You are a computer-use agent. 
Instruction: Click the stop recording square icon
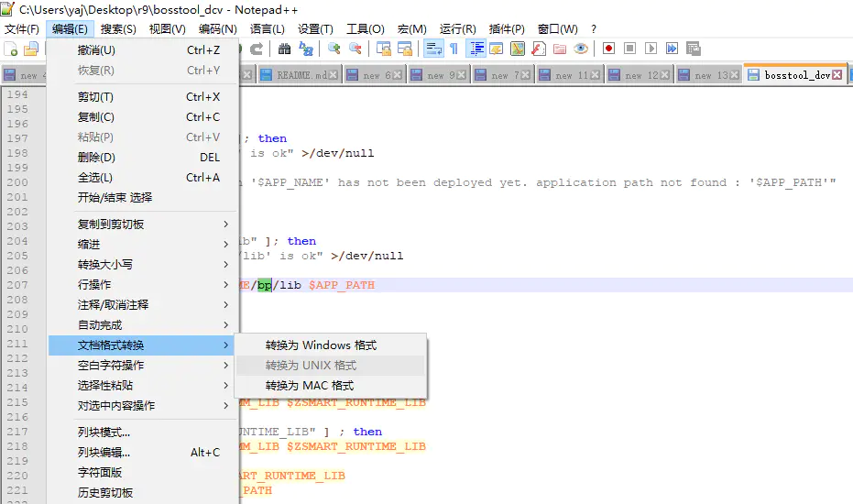(x=630, y=49)
